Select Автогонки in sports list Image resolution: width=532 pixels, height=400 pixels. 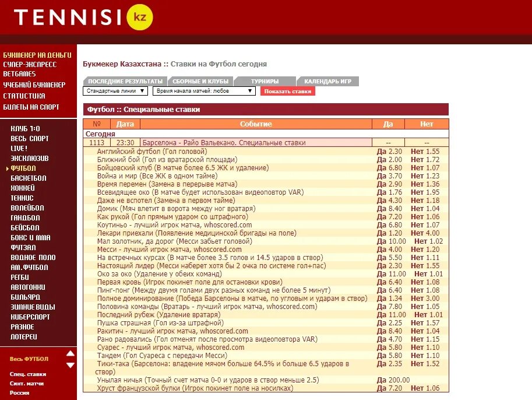(28, 287)
